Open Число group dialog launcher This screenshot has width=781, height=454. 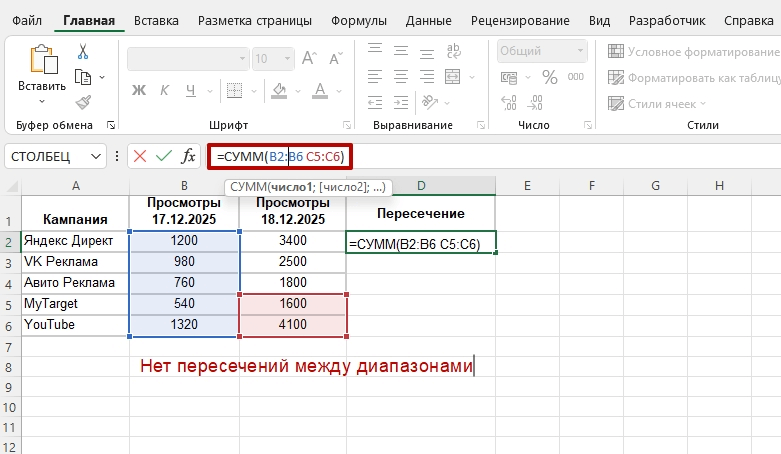588,125
